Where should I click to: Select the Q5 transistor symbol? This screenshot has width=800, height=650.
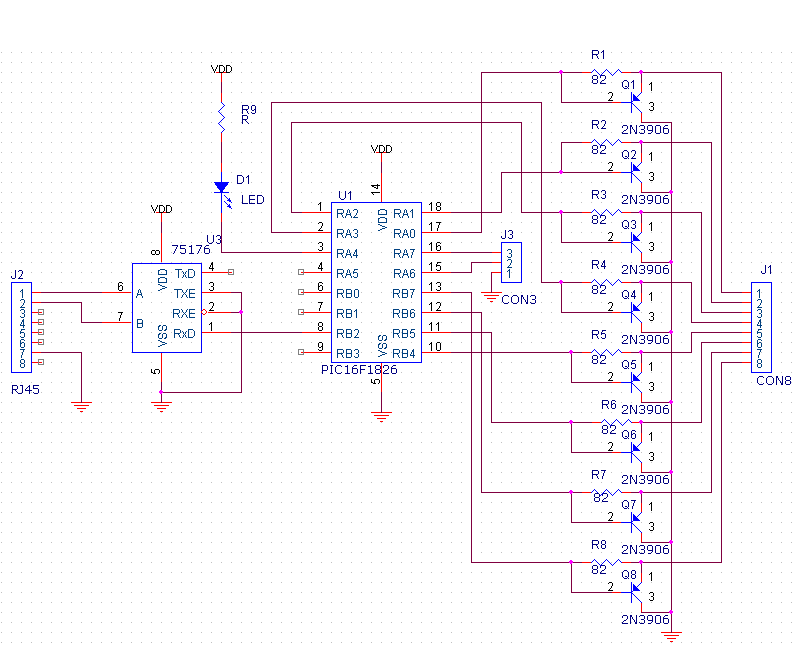pos(636,381)
